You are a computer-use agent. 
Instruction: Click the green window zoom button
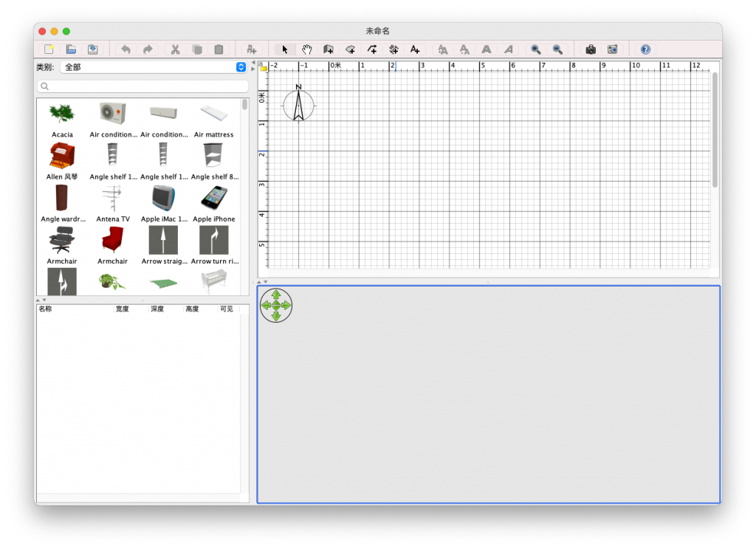66,31
